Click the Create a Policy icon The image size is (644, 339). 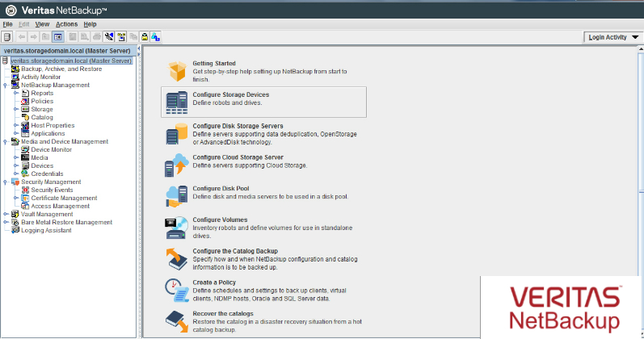(176, 288)
